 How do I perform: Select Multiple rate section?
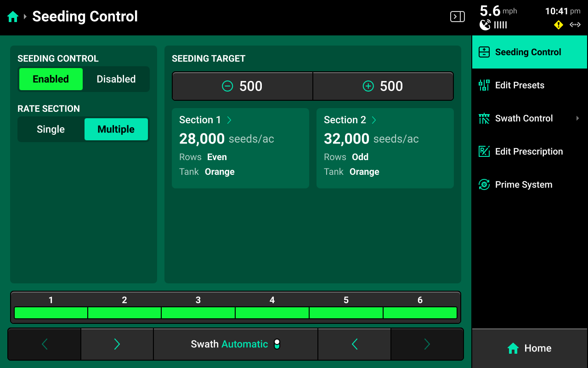116,129
